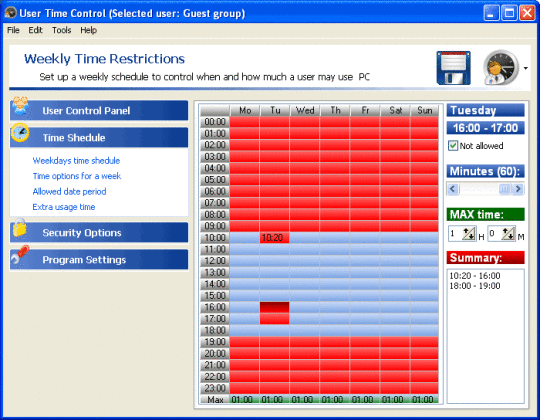Select Tuesday 10:20 red cell in grid
This screenshot has width=540, height=420.
pos(274,238)
